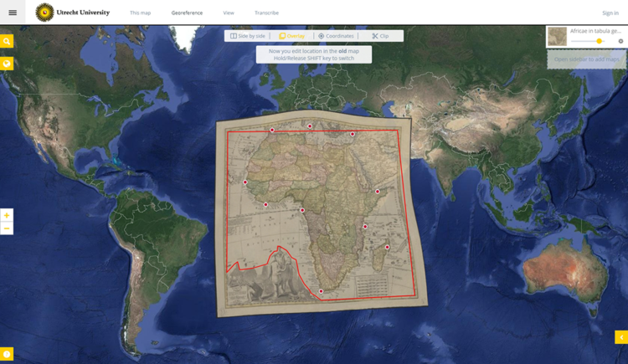Screen dimensions: 628x364
Task: Click Open sidebar to add maps
Action: pyautogui.click(x=587, y=59)
